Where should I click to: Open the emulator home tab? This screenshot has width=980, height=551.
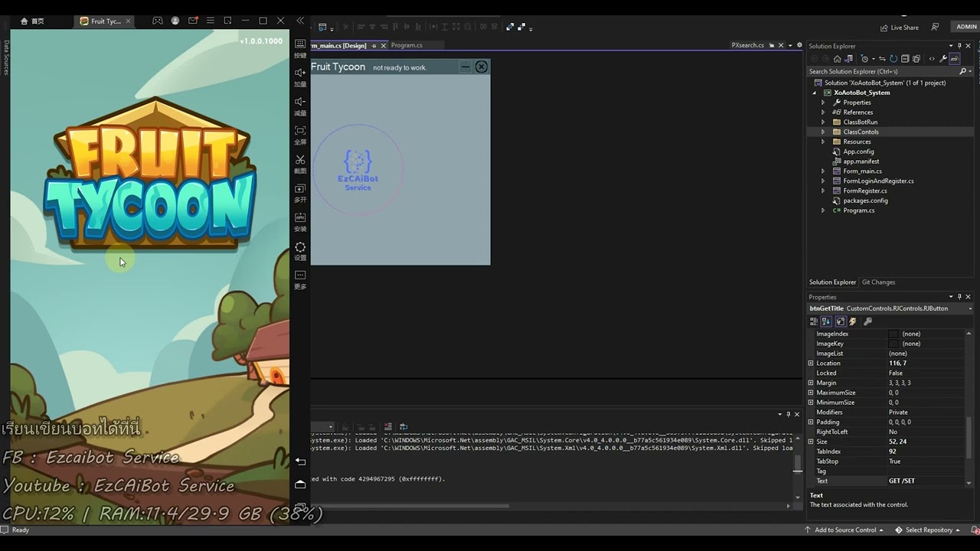click(32, 21)
